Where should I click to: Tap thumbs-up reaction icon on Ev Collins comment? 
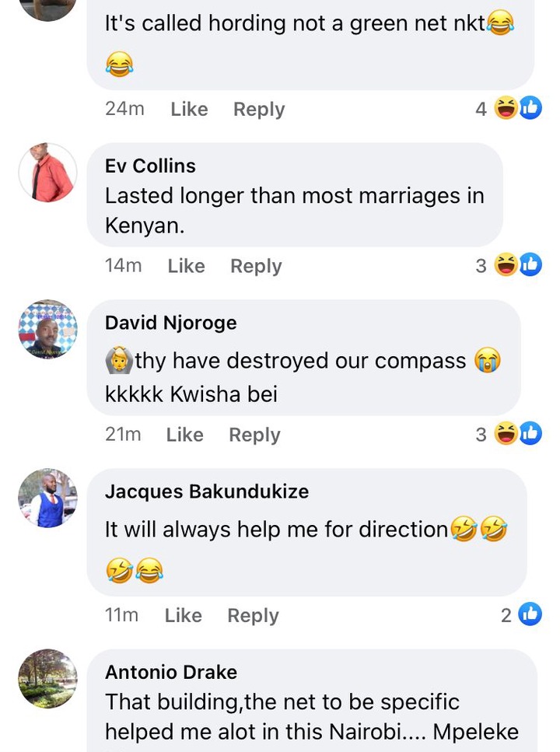click(530, 264)
